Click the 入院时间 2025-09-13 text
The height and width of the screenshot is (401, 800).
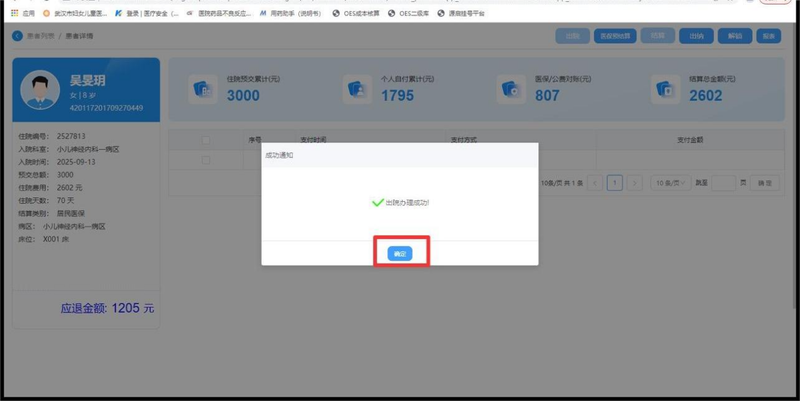(x=57, y=162)
